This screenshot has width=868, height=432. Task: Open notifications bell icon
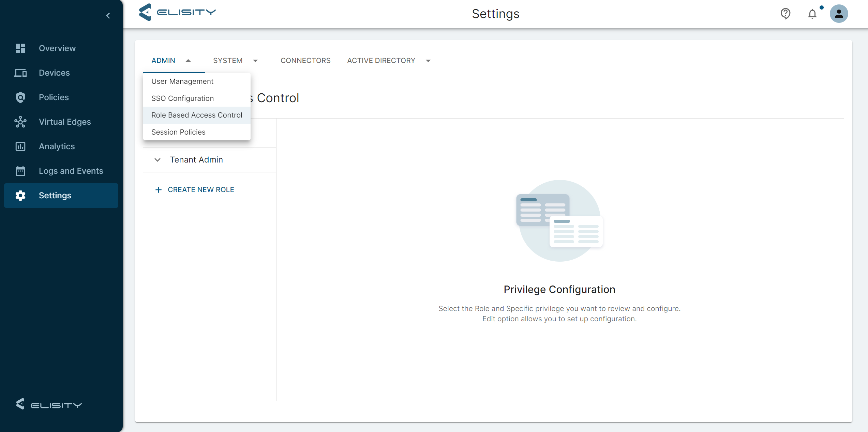tap(812, 14)
